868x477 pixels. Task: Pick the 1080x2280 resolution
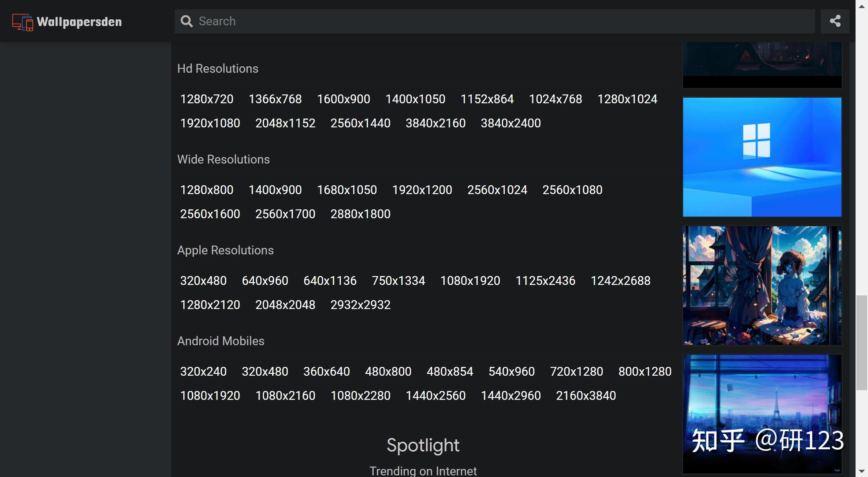[x=360, y=396]
